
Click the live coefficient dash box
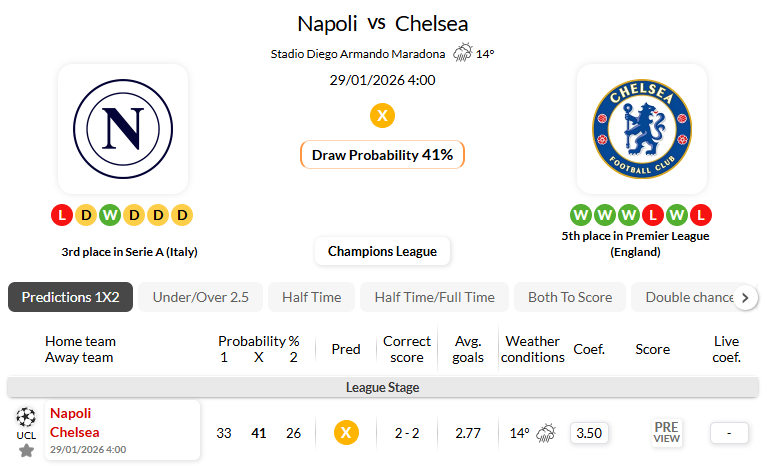pyautogui.click(x=729, y=433)
